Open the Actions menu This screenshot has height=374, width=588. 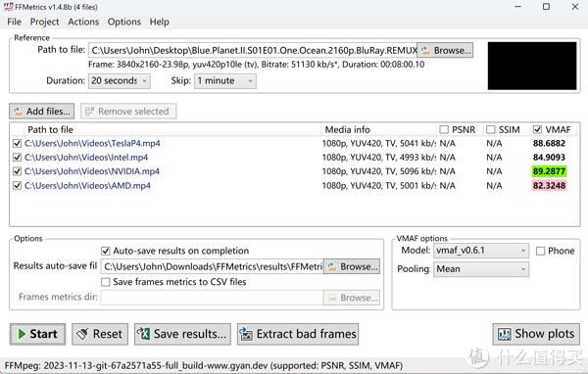(x=83, y=23)
